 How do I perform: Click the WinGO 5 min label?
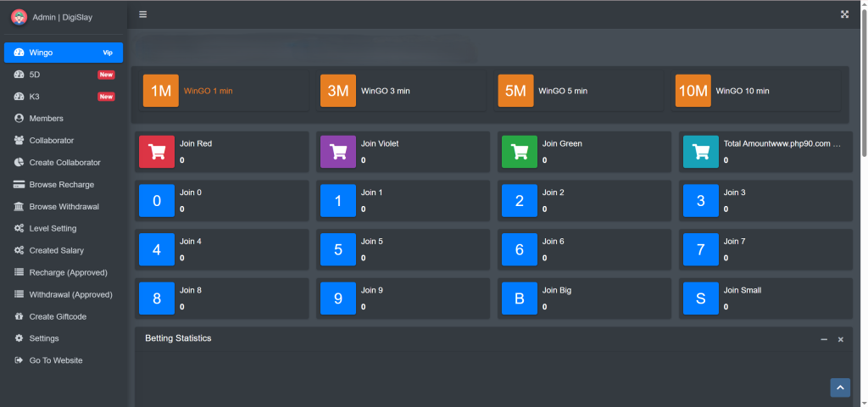pyautogui.click(x=563, y=91)
